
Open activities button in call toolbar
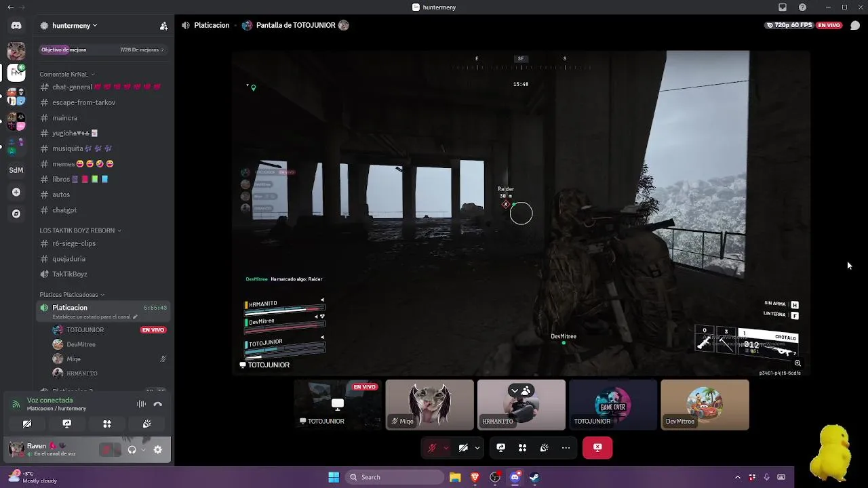522,447
